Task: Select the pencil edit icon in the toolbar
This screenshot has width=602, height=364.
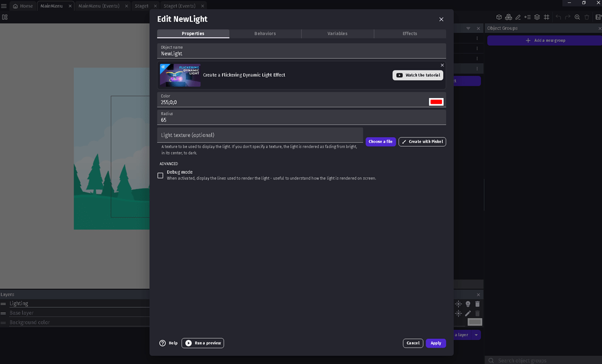Action: [518, 17]
